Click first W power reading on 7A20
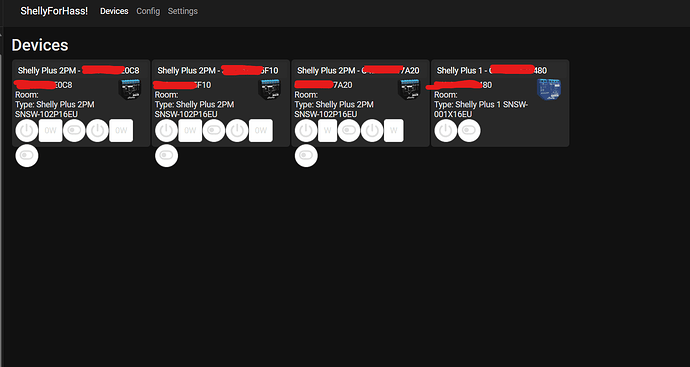The width and height of the screenshot is (690, 367). [x=327, y=131]
